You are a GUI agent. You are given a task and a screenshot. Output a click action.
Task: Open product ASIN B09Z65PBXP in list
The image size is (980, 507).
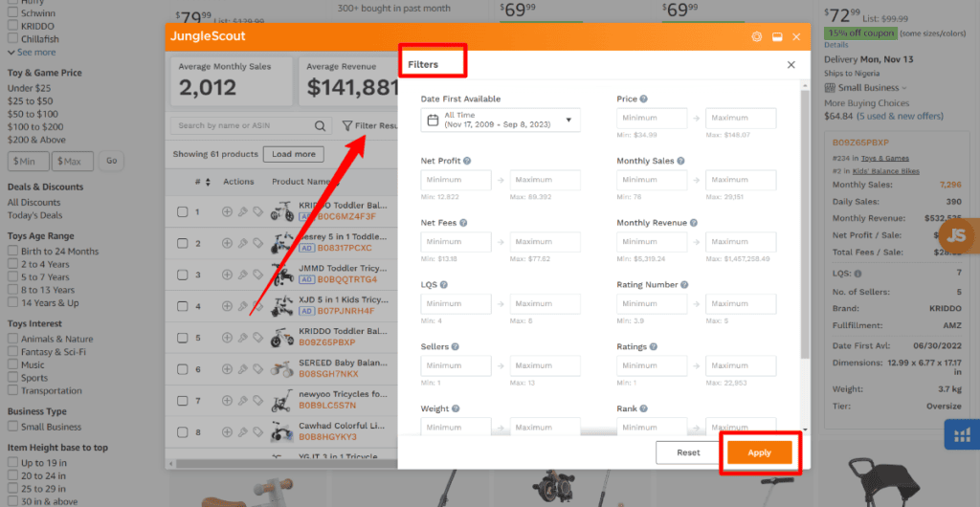(x=327, y=342)
